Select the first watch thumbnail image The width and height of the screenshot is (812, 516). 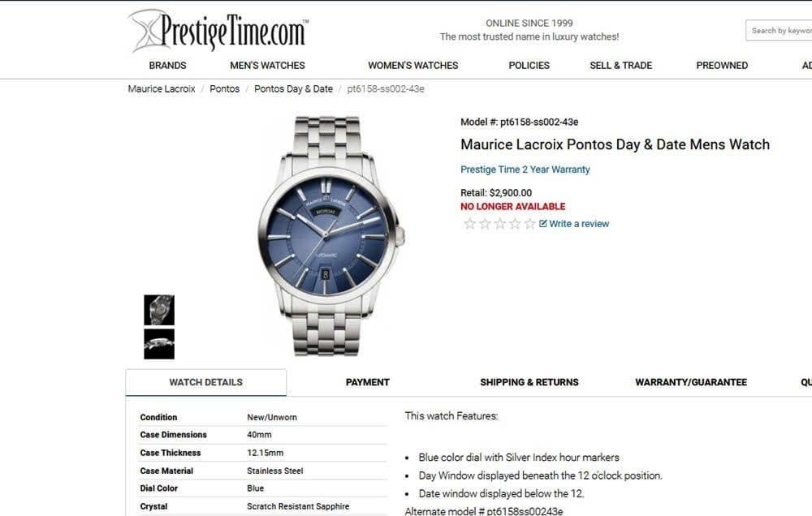tap(159, 310)
